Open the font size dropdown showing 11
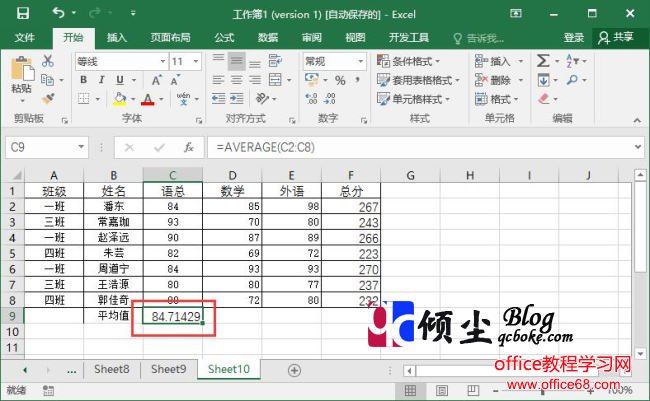This screenshot has height=401, width=650. (x=196, y=61)
